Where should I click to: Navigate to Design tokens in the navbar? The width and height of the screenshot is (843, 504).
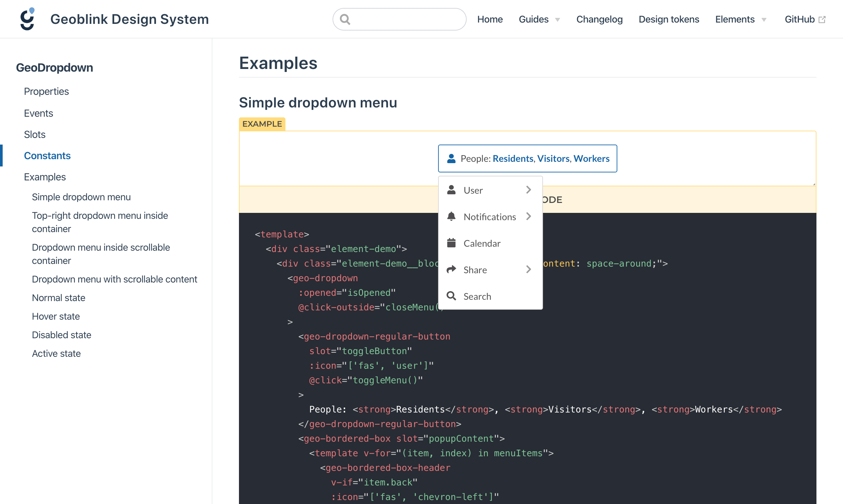[669, 19]
